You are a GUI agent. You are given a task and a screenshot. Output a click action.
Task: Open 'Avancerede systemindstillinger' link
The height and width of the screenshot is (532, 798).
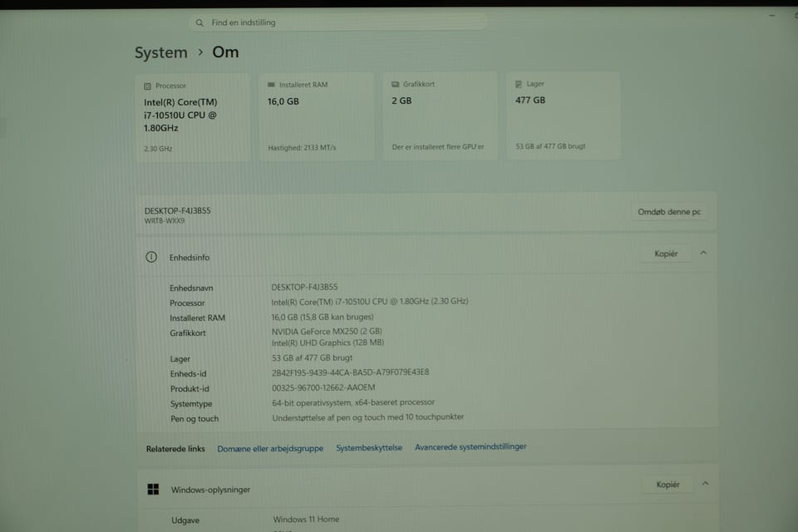[470, 446]
